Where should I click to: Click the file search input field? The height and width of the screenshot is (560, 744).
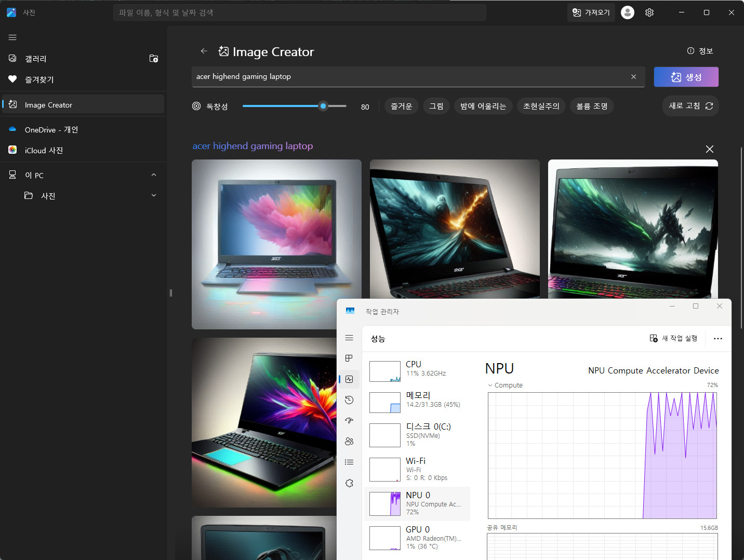299,12
